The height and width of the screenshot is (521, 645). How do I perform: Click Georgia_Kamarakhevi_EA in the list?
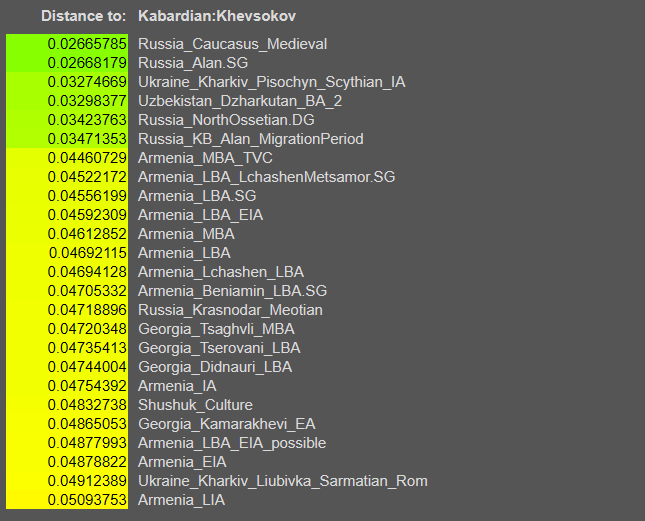point(226,424)
